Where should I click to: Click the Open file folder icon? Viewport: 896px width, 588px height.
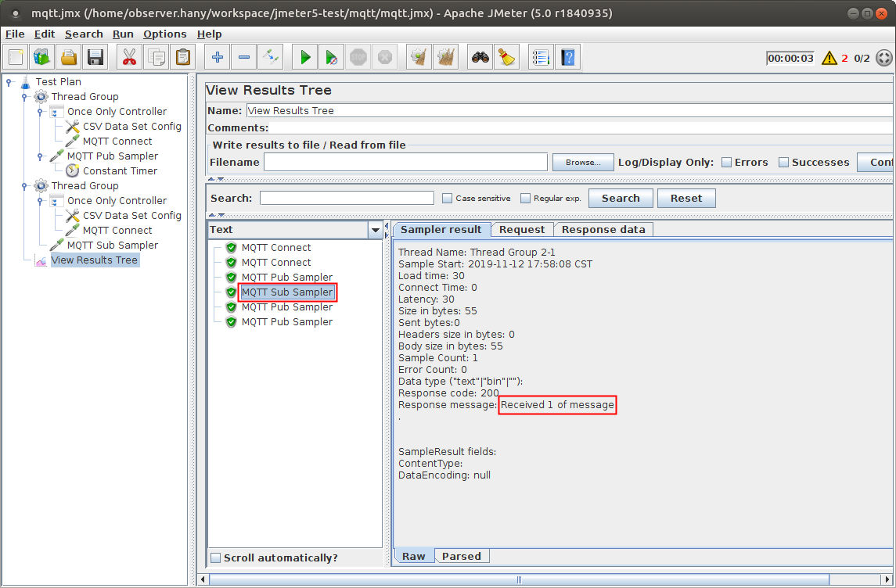click(69, 57)
